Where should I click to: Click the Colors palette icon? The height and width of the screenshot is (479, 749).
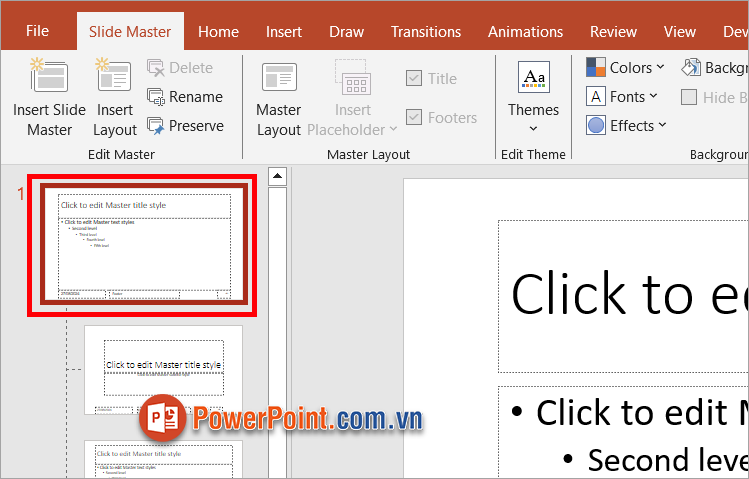(596, 67)
